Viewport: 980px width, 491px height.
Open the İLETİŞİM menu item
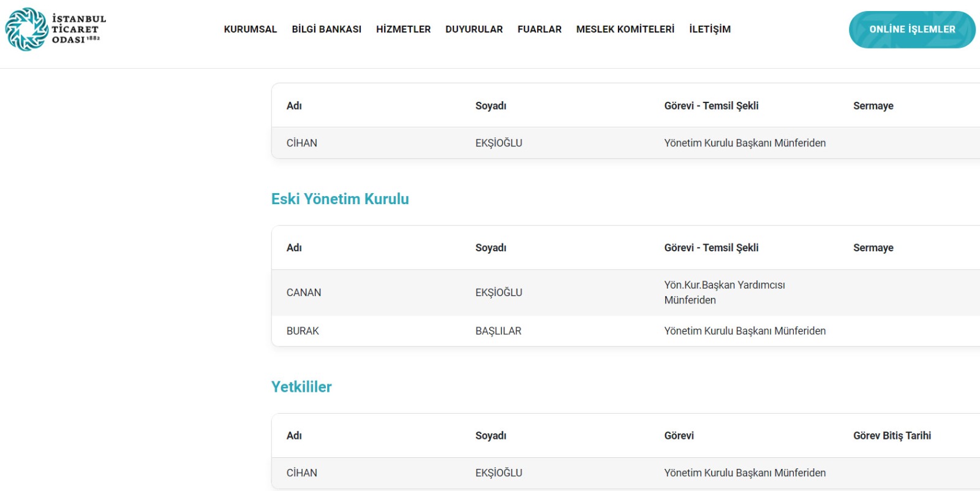click(709, 29)
